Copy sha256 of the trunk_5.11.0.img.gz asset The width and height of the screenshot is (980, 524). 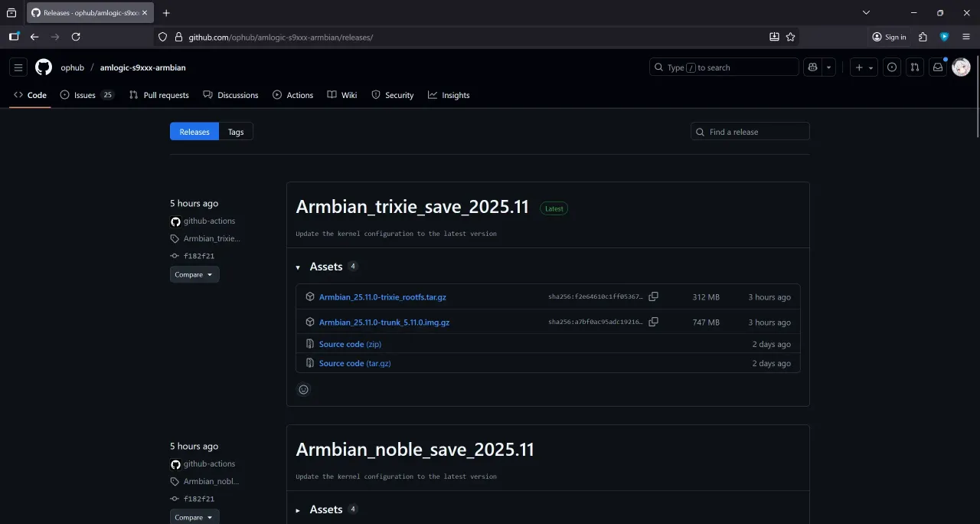(653, 322)
